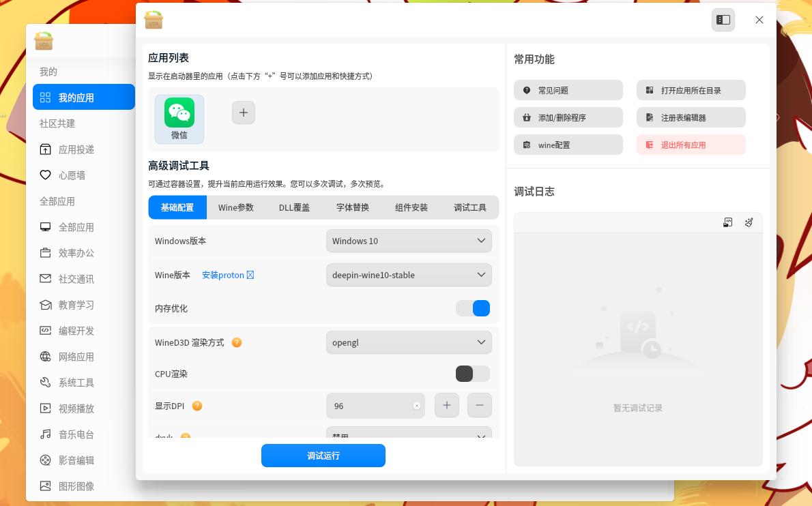Viewport: 812px width, 506px height.
Task: Open 网络应用 category in sidebar
Action: [84, 357]
